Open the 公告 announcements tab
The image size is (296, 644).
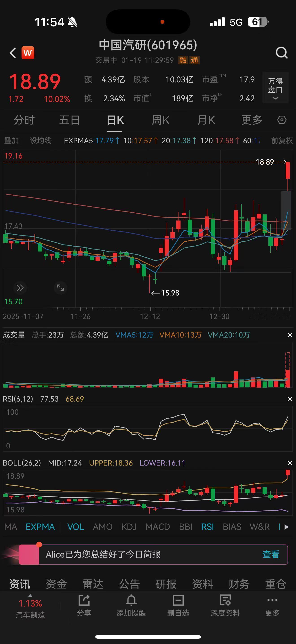(129, 584)
